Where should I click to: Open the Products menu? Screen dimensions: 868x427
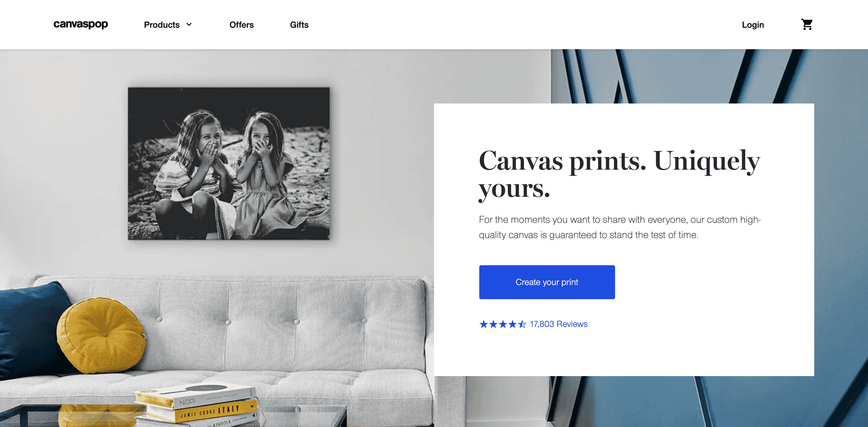[162, 25]
